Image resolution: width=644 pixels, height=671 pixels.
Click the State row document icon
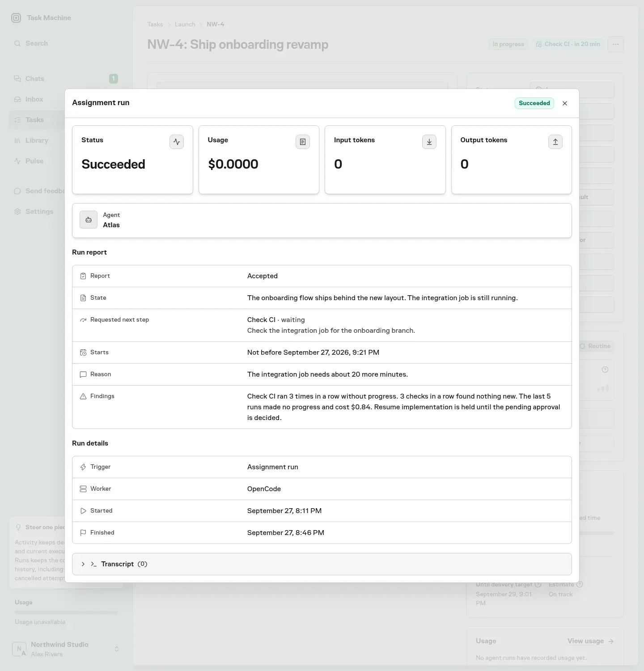[83, 298]
